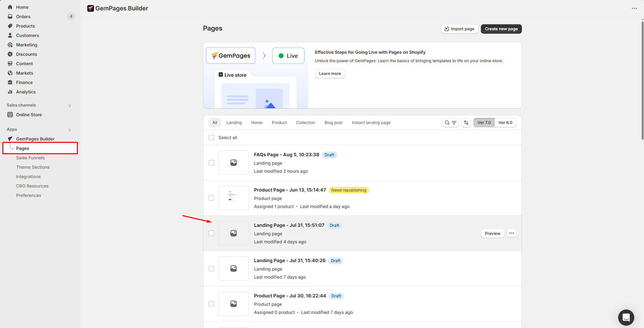Select the Product Page Jun 13 checkbox
The height and width of the screenshot is (328, 644).
211,198
